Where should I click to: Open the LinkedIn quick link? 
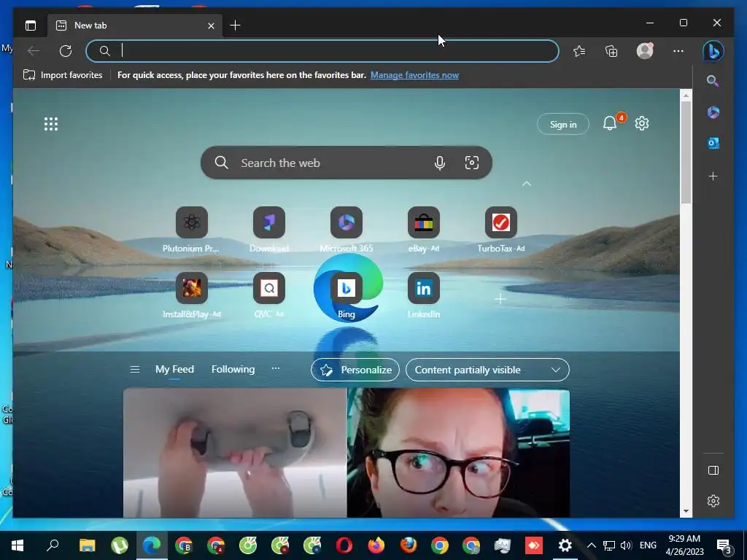[x=424, y=295]
